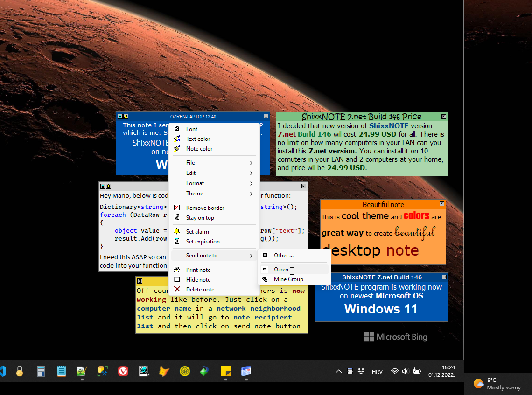This screenshot has height=395, width=532.
Task: Click the menu icon on yellow note
Action: pyautogui.click(x=140, y=281)
